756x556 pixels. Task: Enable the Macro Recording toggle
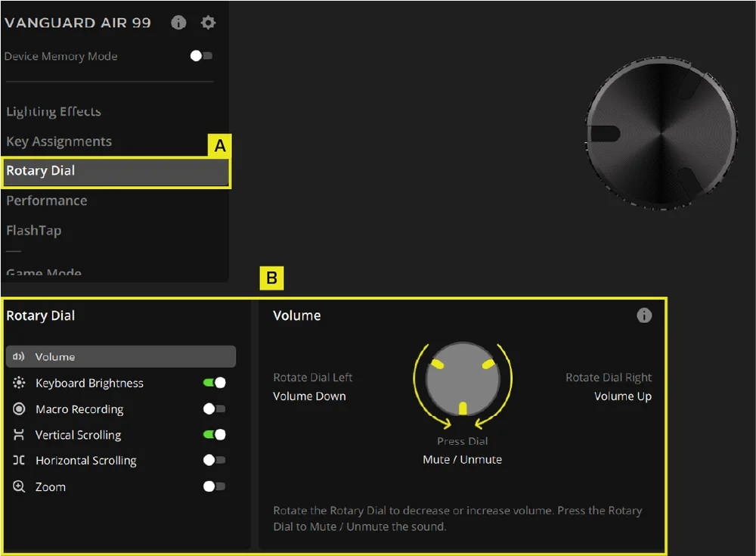(x=215, y=409)
